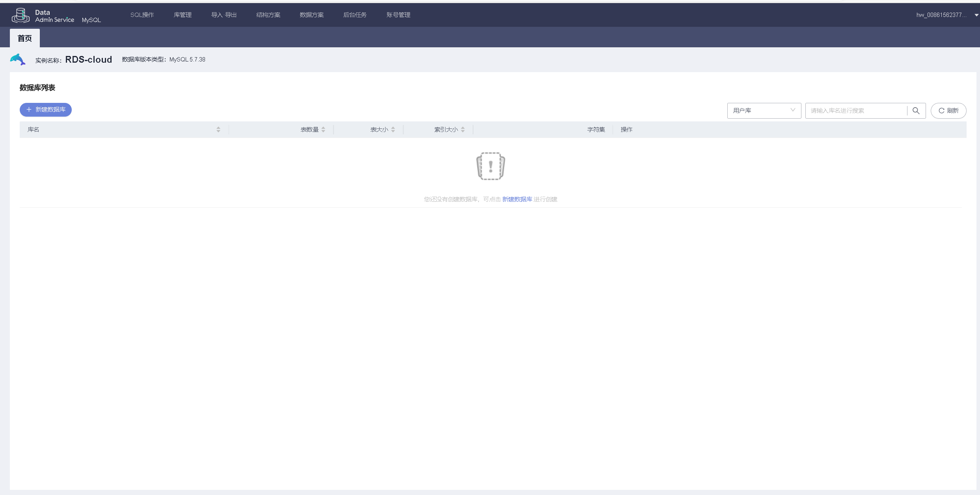
Task: Click the empty-state exclamation placeholder icon
Action: click(x=490, y=166)
